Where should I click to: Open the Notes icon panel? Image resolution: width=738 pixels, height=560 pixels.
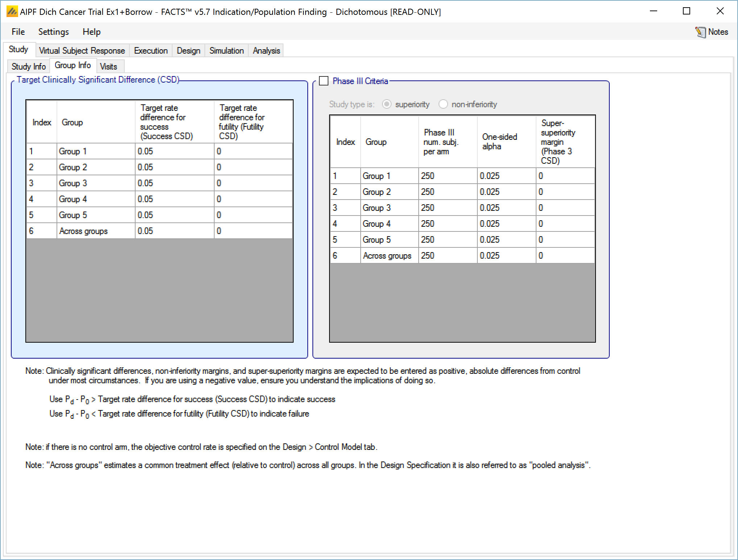711,32
